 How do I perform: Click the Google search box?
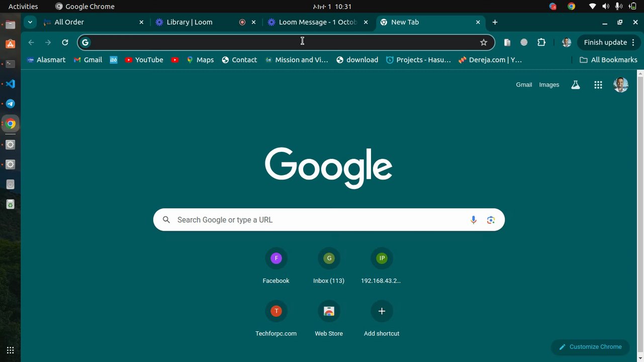(329, 220)
